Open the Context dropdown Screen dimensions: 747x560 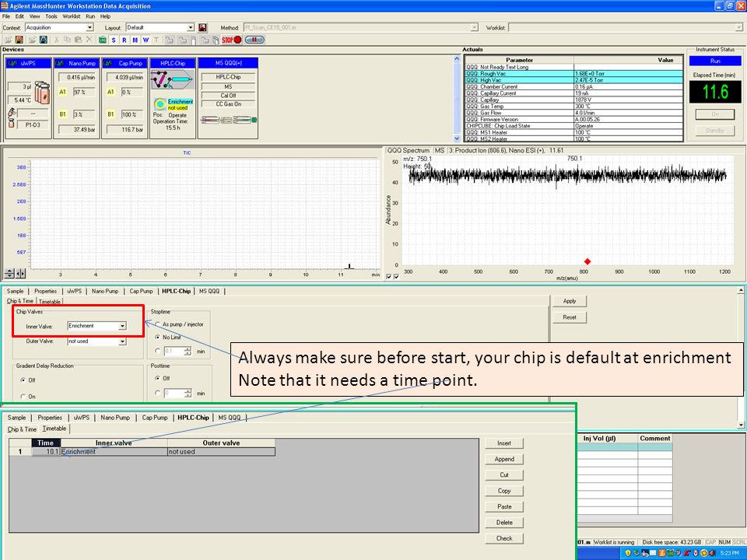click(x=89, y=28)
